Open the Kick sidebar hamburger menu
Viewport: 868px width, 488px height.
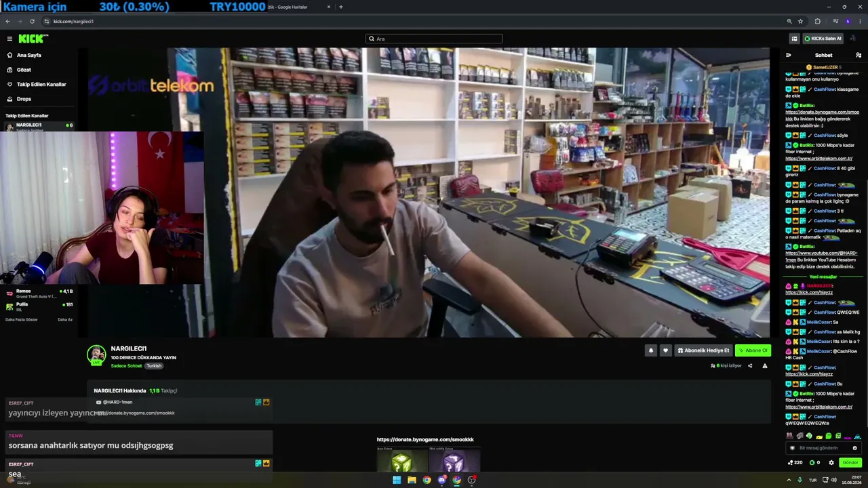(x=9, y=39)
